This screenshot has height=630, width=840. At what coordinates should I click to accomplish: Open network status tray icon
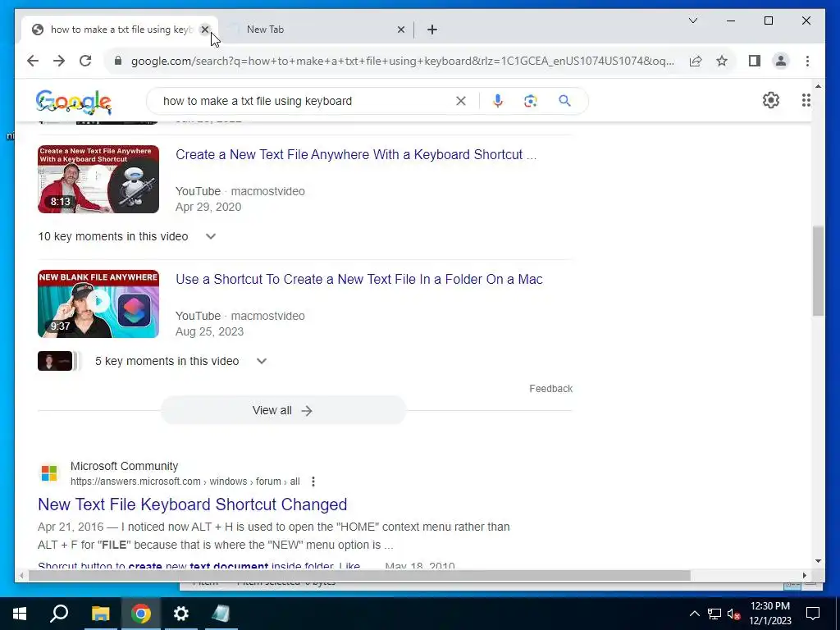point(714,614)
